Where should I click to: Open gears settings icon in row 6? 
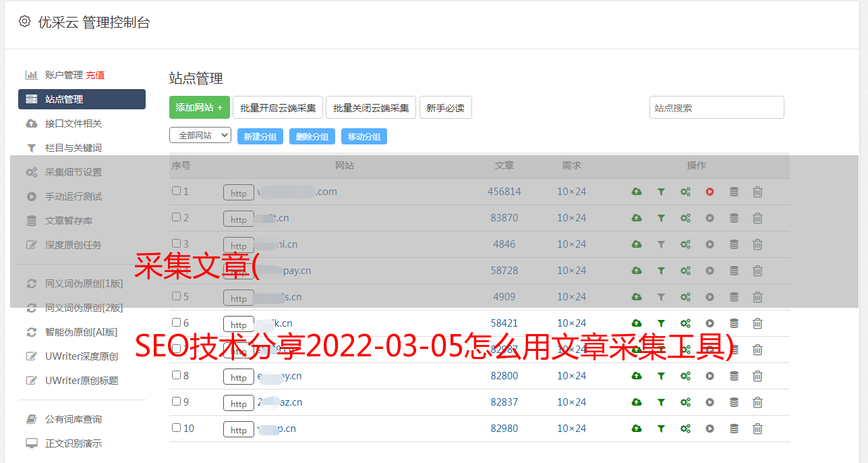pyautogui.click(x=685, y=323)
